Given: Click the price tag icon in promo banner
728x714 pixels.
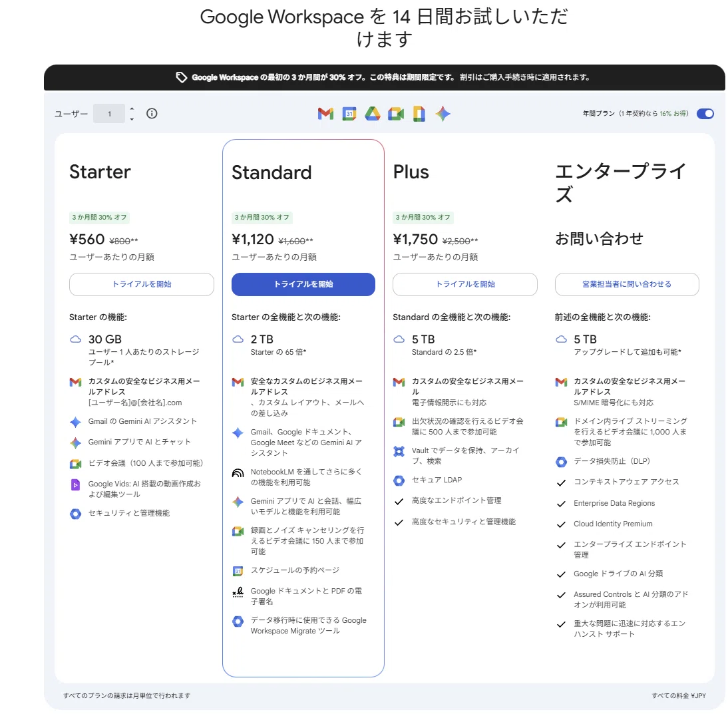Looking at the screenshot, I should tap(181, 78).
